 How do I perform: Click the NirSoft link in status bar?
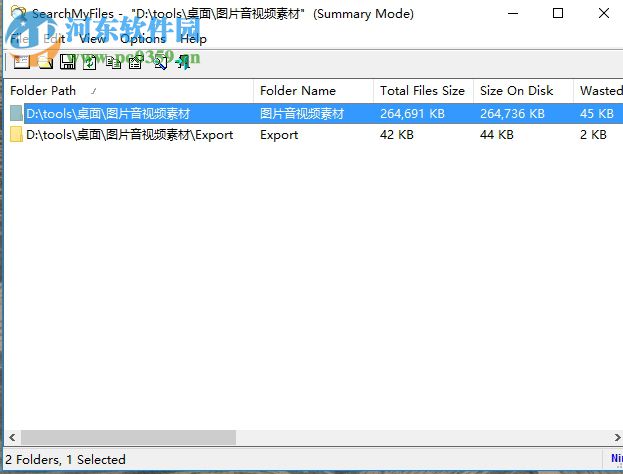click(x=617, y=459)
